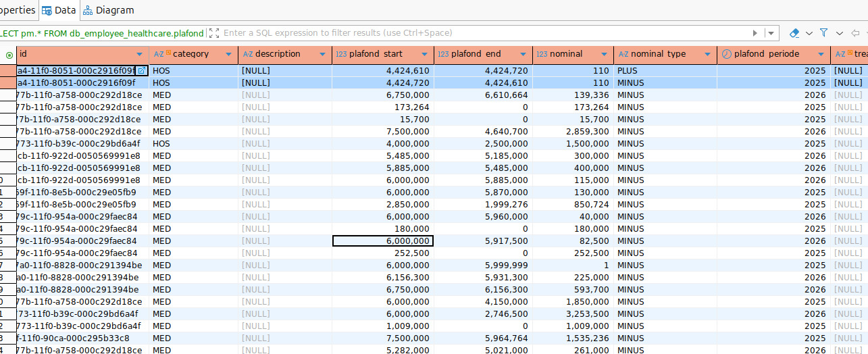
Task: Expand dropdown next to funnel filter icon
Action: [x=839, y=33]
